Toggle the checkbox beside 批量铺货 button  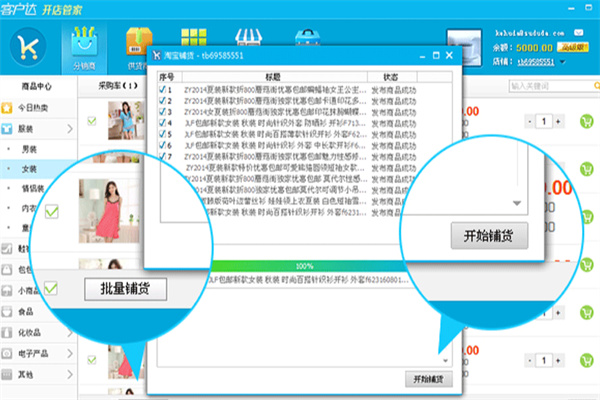click(x=50, y=288)
